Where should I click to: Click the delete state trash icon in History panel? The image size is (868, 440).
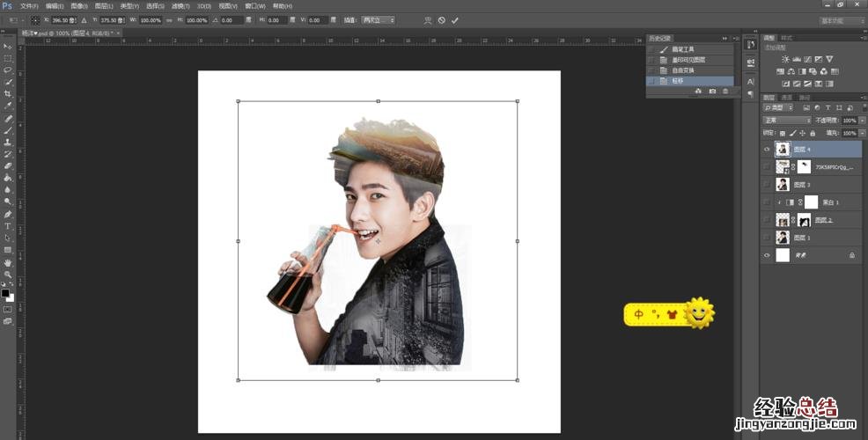(725, 91)
